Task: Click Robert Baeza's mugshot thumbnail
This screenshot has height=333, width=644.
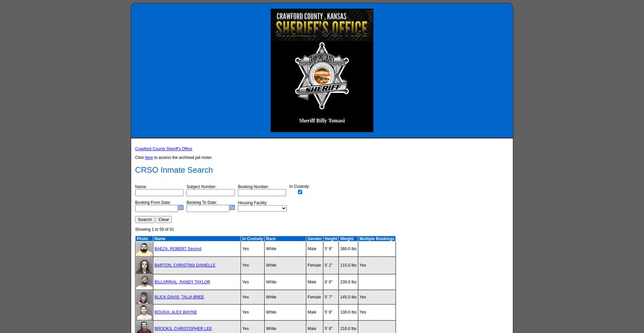Action: click(144, 249)
